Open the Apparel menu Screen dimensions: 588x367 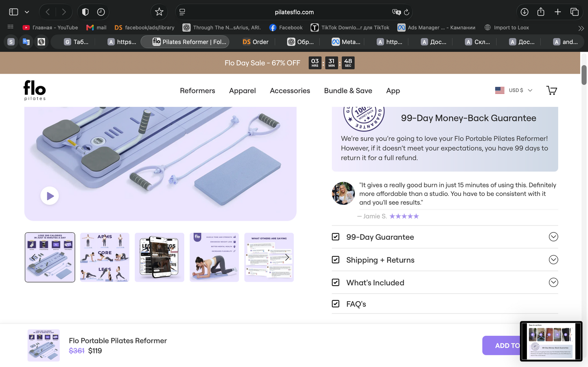coord(242,91)
